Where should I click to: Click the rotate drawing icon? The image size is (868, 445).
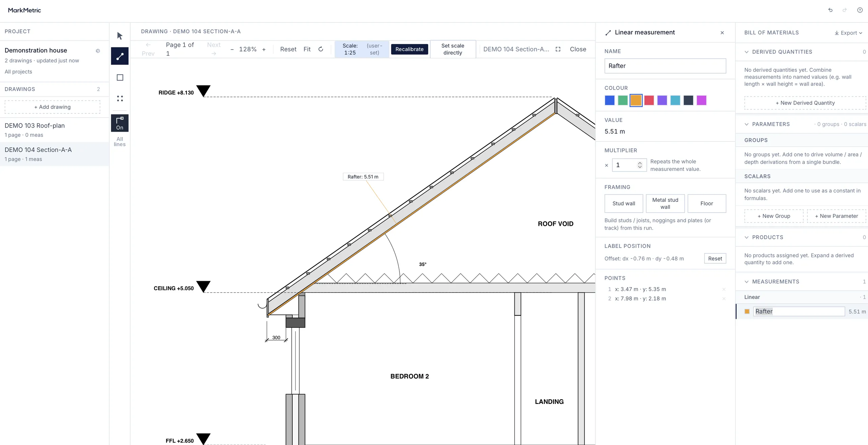pos(321,49)
